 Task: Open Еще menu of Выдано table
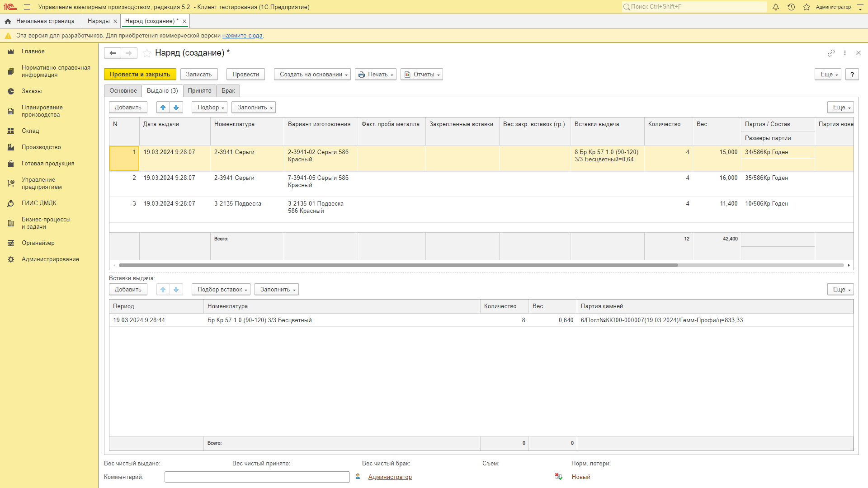point(840,108)
